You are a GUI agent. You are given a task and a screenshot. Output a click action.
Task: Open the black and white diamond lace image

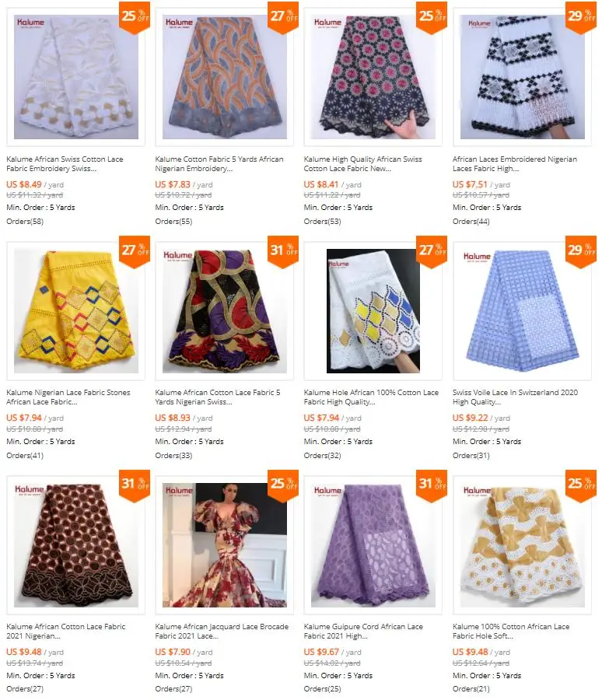[x=522, y=77]
